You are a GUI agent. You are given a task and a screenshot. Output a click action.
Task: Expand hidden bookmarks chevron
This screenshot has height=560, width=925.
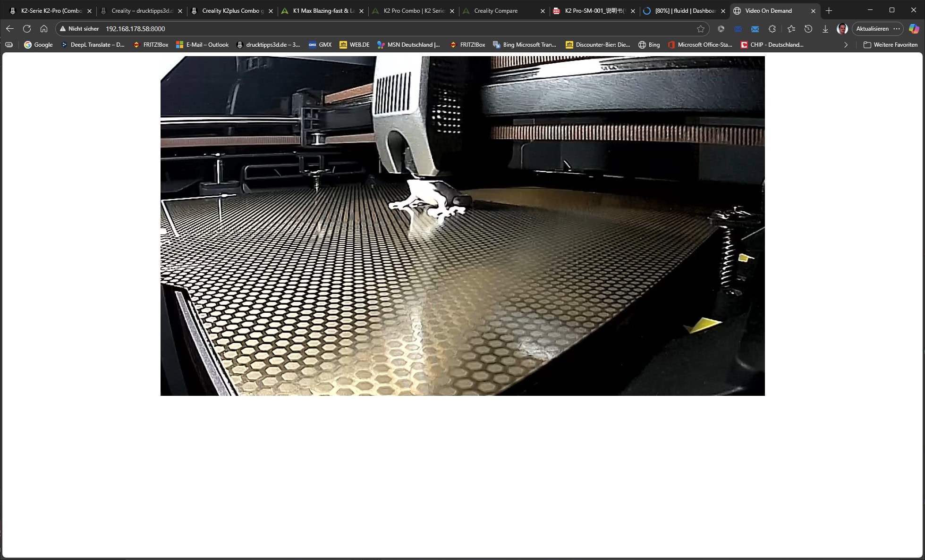[846, 45]
